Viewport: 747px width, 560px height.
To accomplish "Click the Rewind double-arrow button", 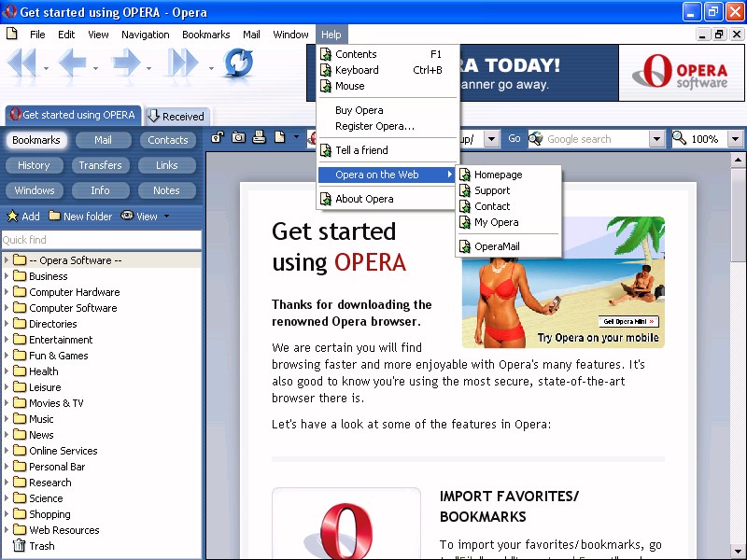I will tap(21, 64).
